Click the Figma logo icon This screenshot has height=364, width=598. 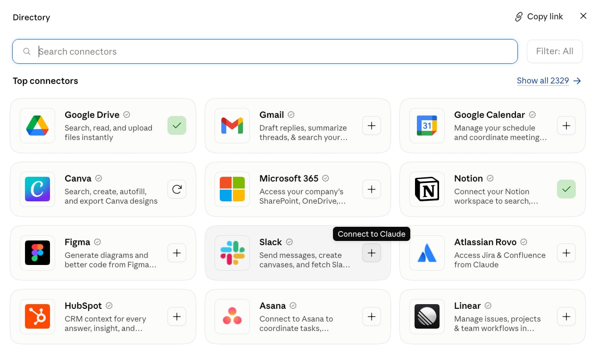click(37, 253)
